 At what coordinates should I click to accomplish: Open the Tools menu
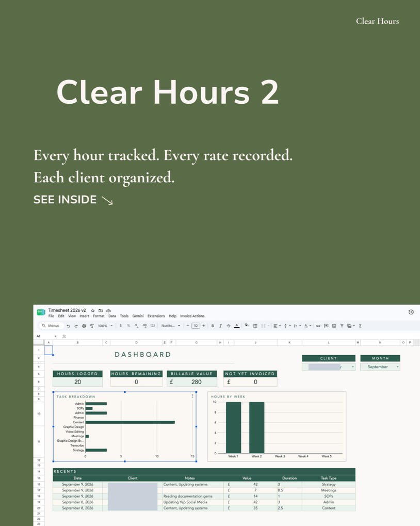(124, 316)
